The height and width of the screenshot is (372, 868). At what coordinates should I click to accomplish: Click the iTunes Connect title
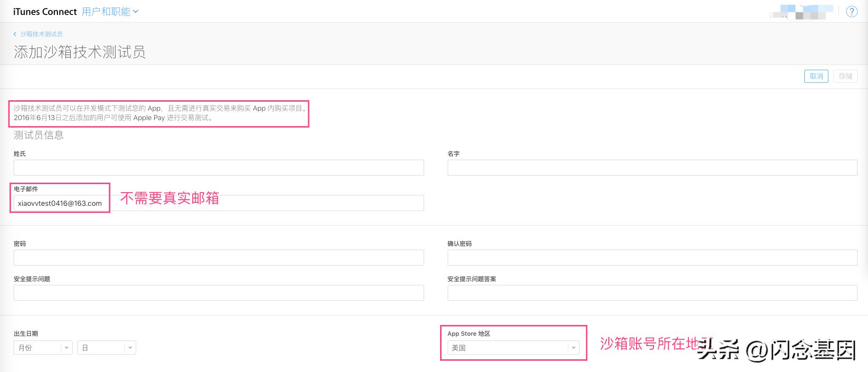coord(45,12)
